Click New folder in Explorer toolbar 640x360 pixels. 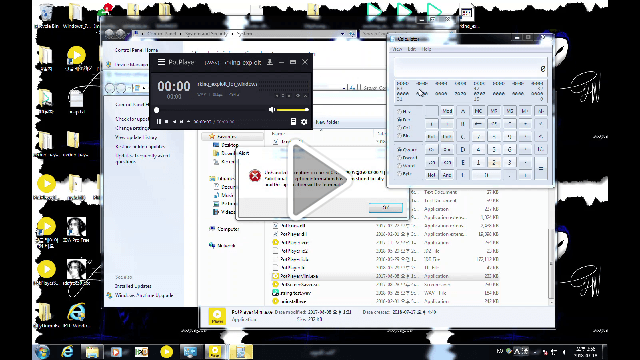pos(327,122)
